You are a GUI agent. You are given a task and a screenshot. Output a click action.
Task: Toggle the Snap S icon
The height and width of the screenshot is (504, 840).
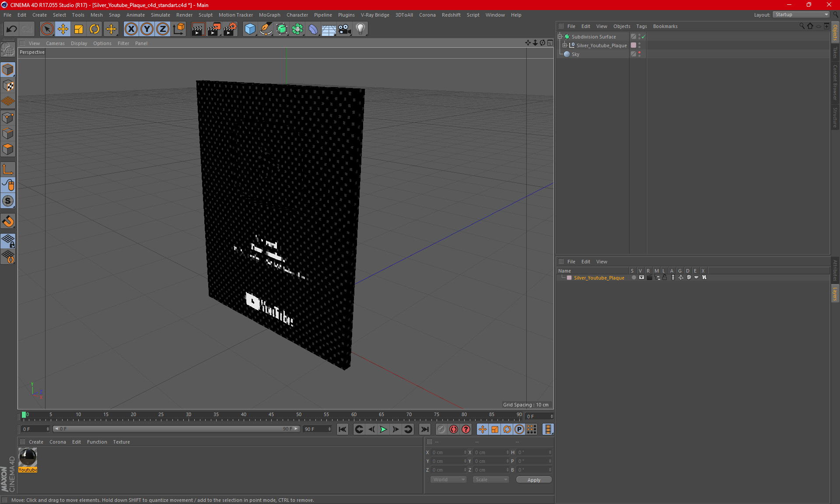point(8,201)
